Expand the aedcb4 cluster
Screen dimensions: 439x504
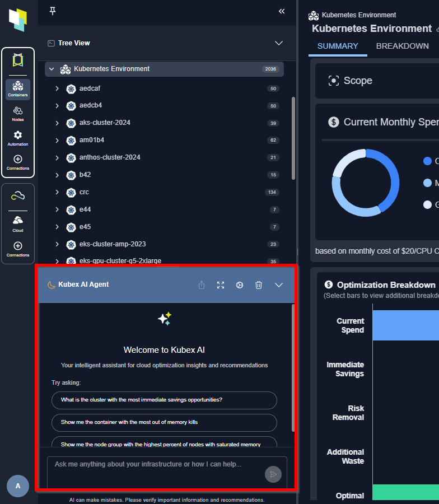pyautogui.click(x=57, y=106)
